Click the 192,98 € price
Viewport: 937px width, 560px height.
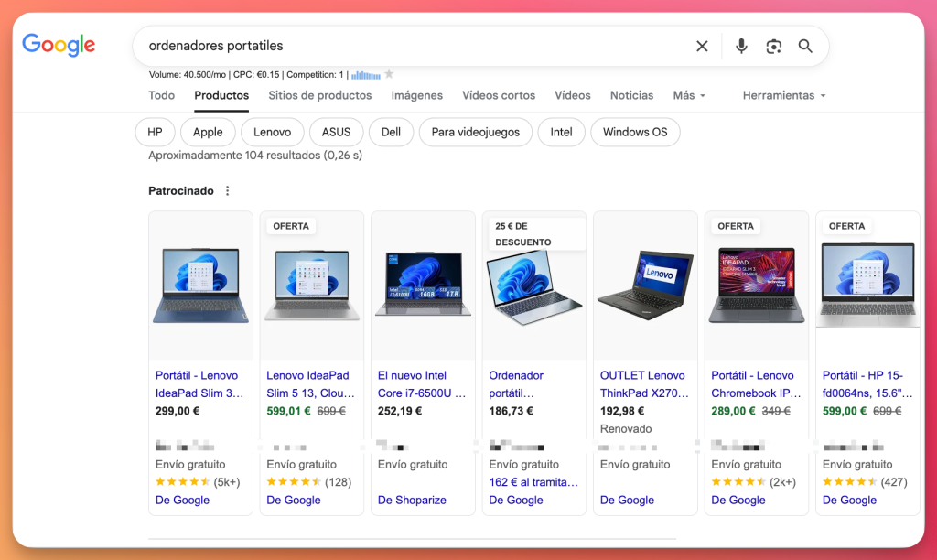click(622, 411)
